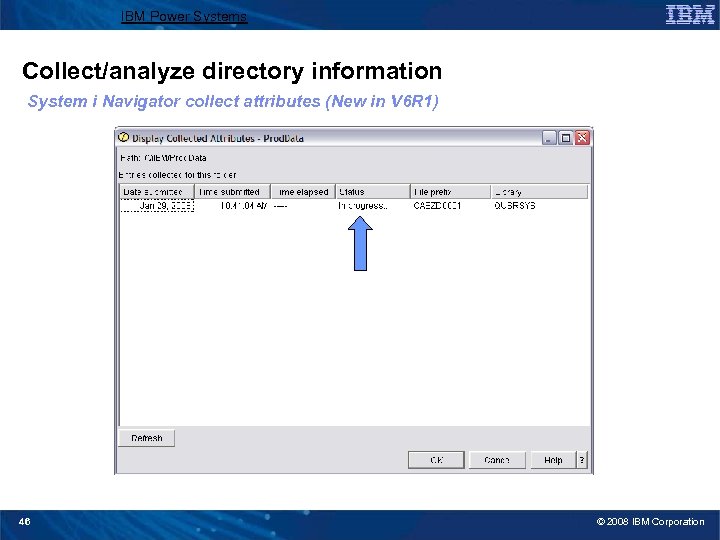
Task: Click the IBM logo in the header
Action: 690,15
